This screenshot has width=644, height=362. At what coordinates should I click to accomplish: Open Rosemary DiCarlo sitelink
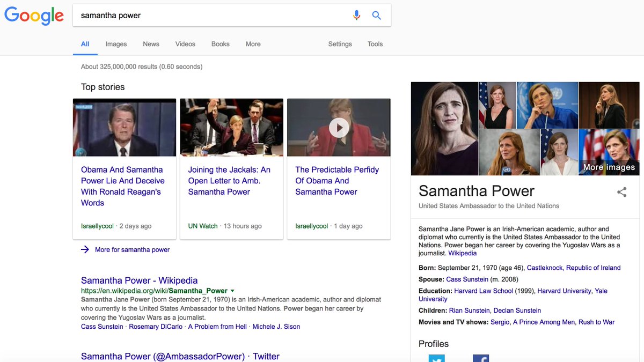coord(155,327)
